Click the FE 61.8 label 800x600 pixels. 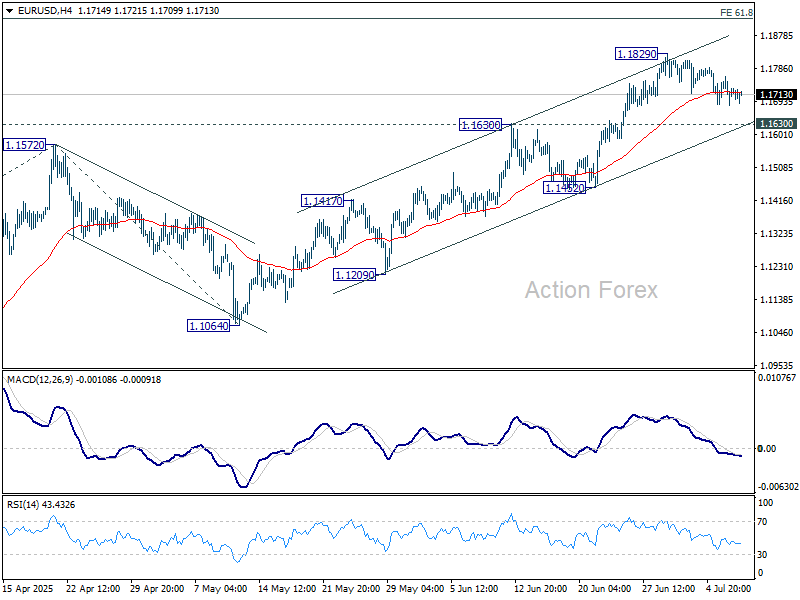[765, 12]
